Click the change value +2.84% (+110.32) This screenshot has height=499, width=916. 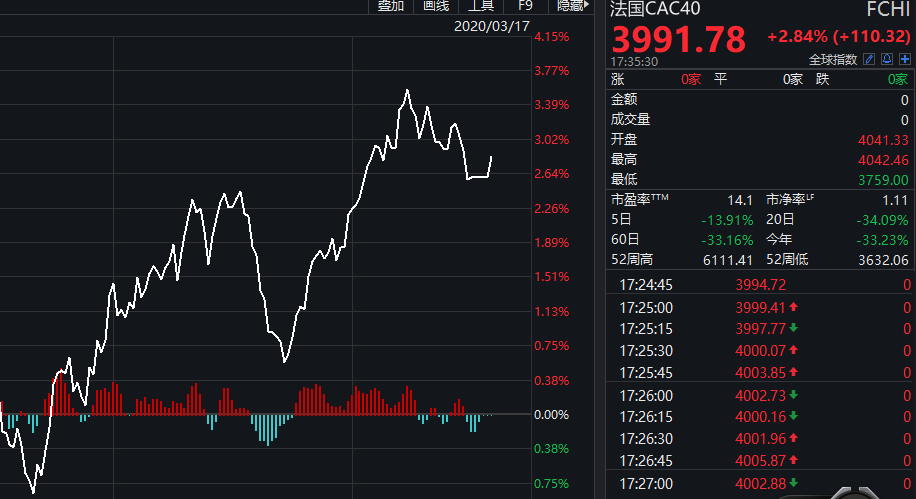(838, 36)
